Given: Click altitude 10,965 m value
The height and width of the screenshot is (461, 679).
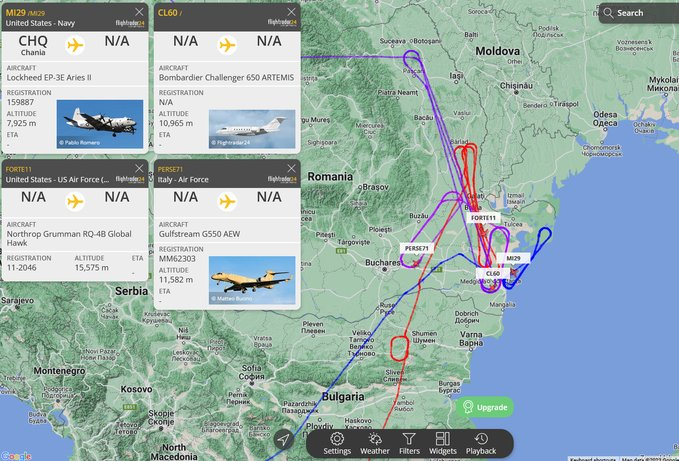Looking at the screenshot, I should tap(176, 123).
